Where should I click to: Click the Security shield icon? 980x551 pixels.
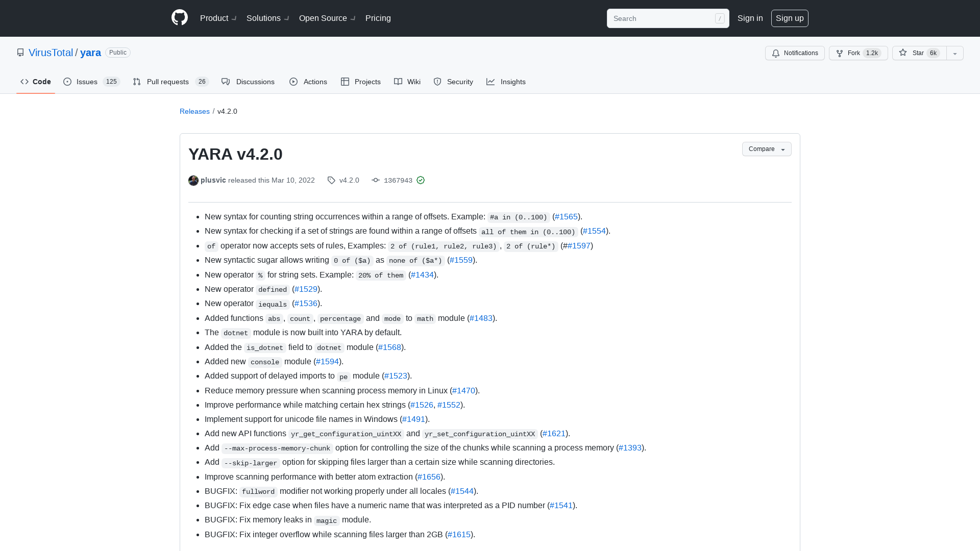437,82
